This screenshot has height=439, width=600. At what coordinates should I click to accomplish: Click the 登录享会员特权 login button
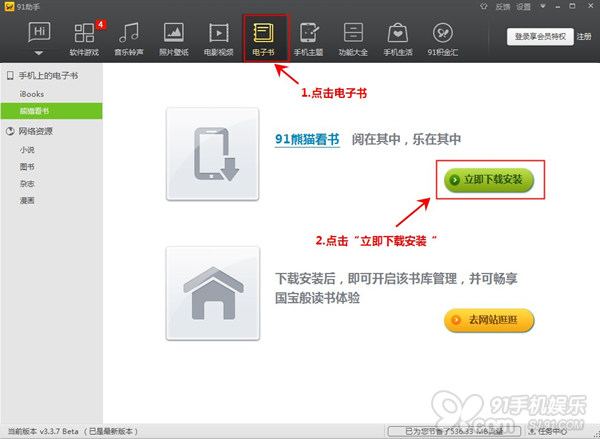(x=540, y=37)
